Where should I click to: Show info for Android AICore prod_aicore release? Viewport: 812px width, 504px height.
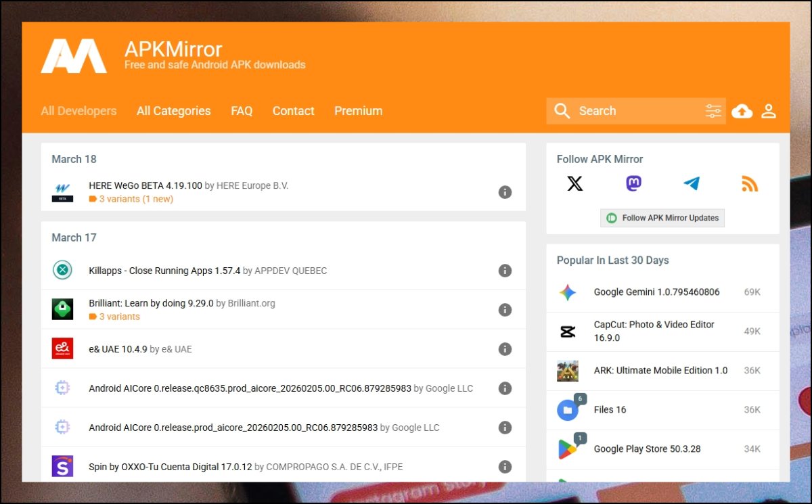click(x=505, y=428)
